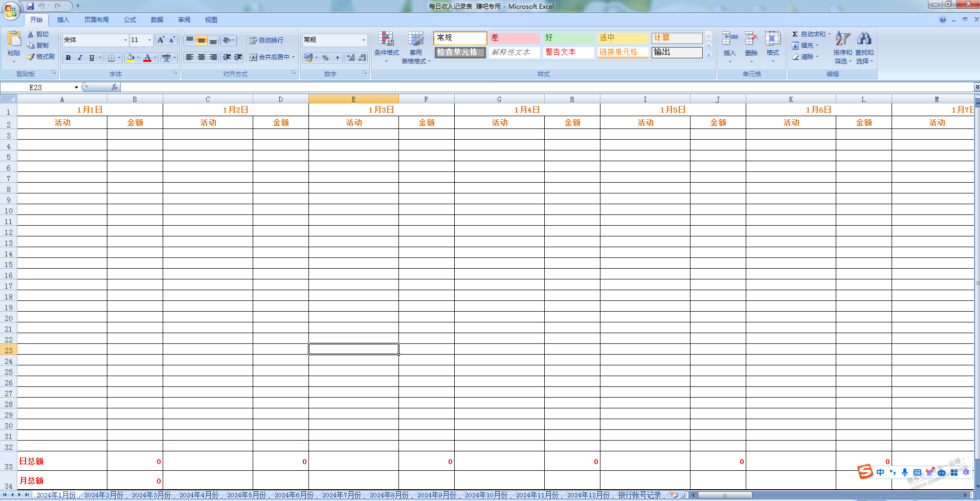Viewport: 980px width, 501px height.
Task: Open 条件格式 conditional formatting
Action: tap(386, 47)
